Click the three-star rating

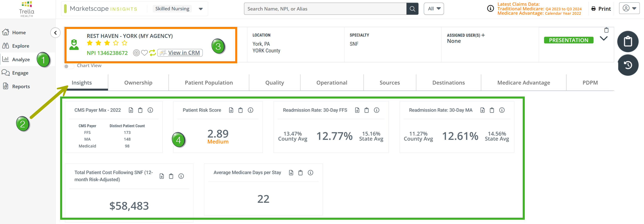click(x=107, y=43)
